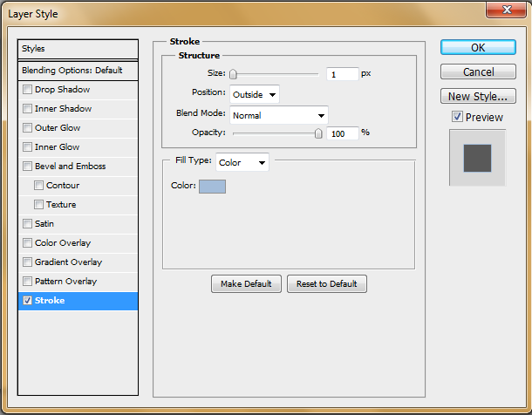Select the Gradient Overlay style entry
This screenshot has height=415, width=532.
[68, 262]
